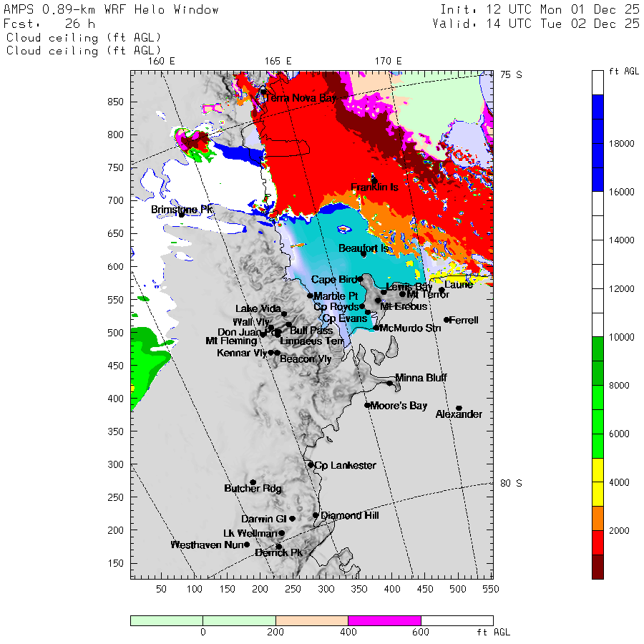Select the '4000' colorbar value
This screenshot has height=644, width=644.
point(620,482)
